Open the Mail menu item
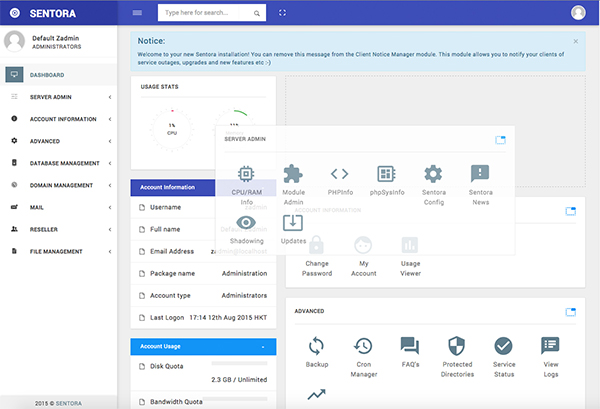The image size is (600, 409). [x=59, y=207]
